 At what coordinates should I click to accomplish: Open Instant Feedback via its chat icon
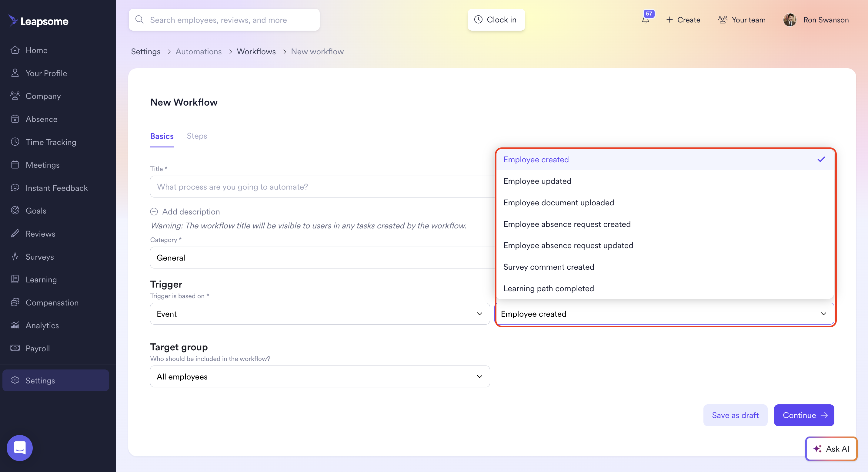(x=15, y=187)
